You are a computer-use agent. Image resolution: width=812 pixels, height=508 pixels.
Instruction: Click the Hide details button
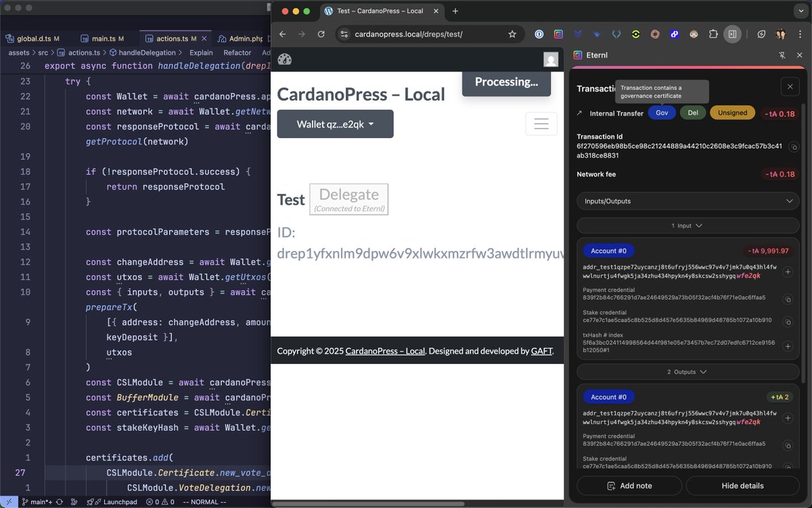[x=742, y=486]
